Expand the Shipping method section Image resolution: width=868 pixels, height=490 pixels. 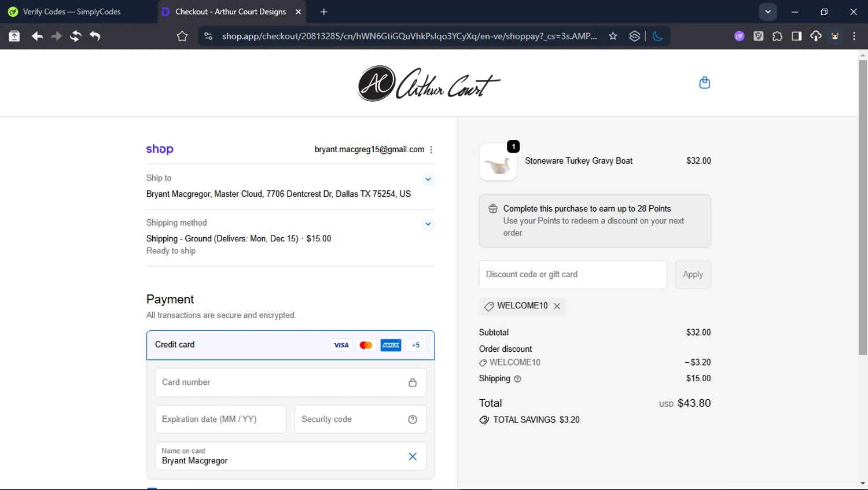(428, 224)
